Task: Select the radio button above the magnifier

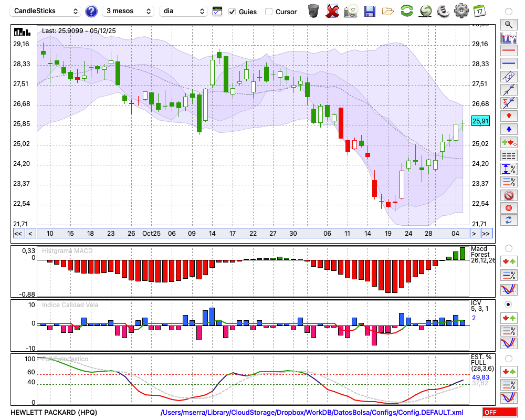Action: [508, 12]
